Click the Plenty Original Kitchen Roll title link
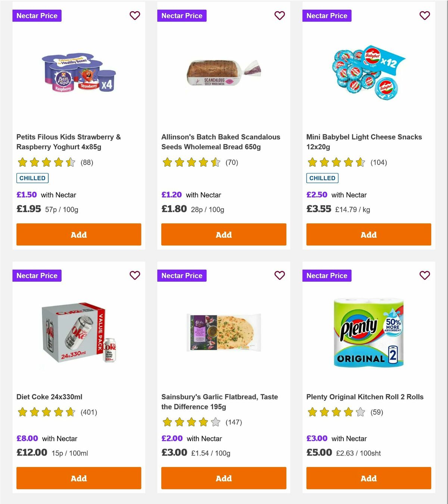This screenshot has height=504, width=448. pos(364,397)
